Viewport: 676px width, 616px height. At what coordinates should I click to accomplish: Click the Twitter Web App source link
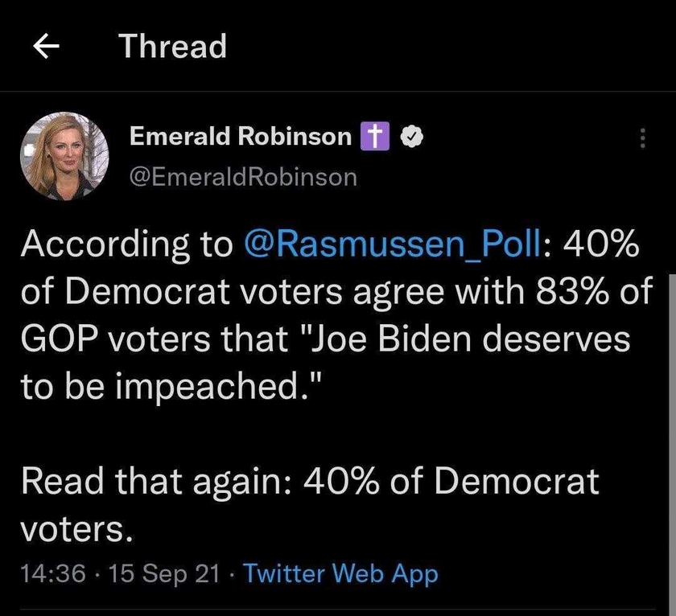(x=340, y=573)
